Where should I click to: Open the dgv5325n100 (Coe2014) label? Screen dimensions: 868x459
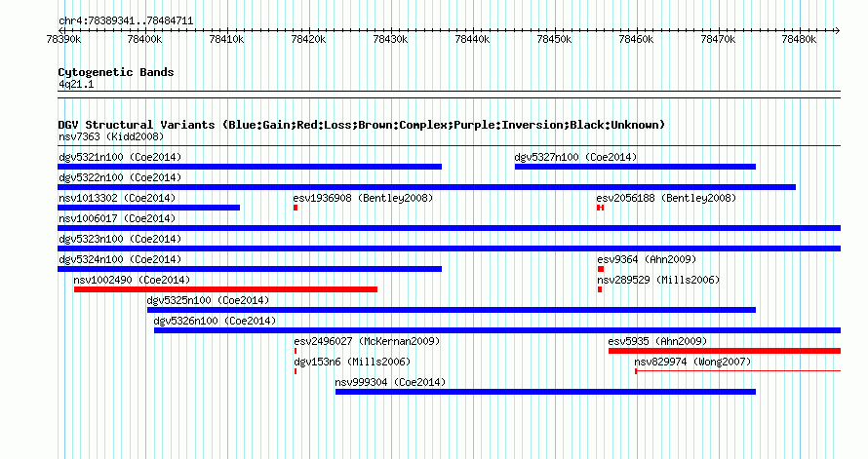coord(208,300)
